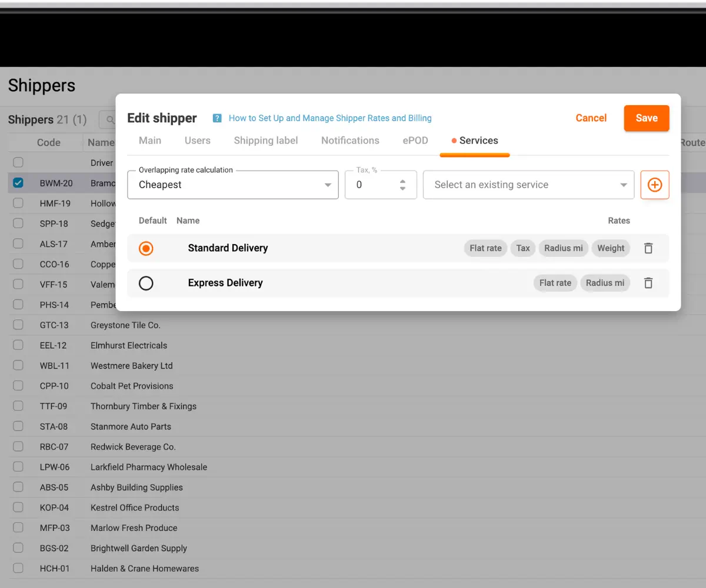Viewport: 706px width, 588px height.
Task: Click the Brightwell Garden Supply name
Action: 139,548
